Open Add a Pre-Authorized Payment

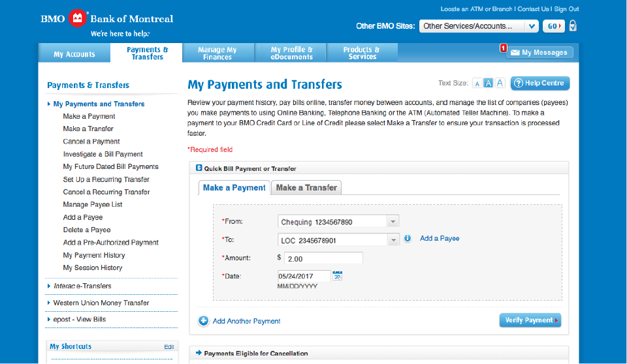coord(111,243)
